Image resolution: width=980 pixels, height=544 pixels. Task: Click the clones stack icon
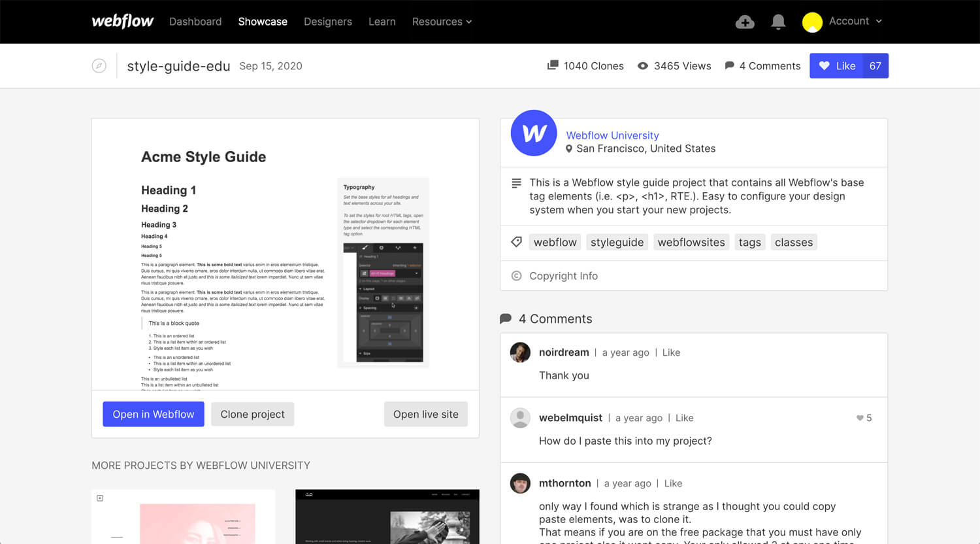tap(553, 65)
